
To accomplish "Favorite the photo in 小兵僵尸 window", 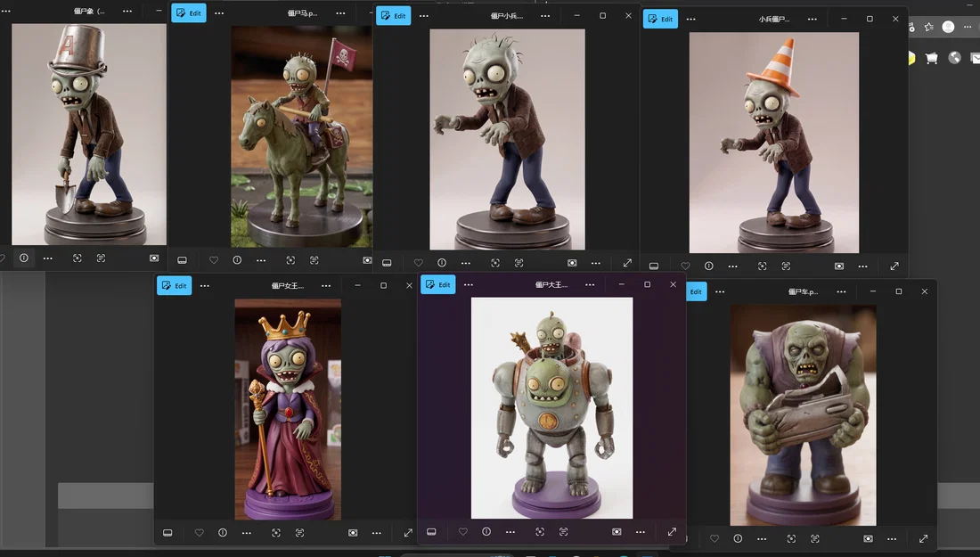I will point(685,266).
